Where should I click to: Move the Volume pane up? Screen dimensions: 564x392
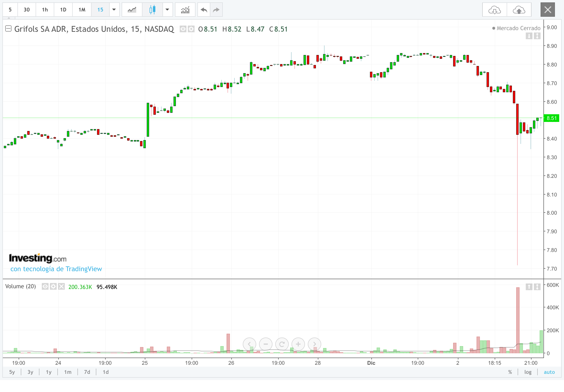(x=529, y=287)
